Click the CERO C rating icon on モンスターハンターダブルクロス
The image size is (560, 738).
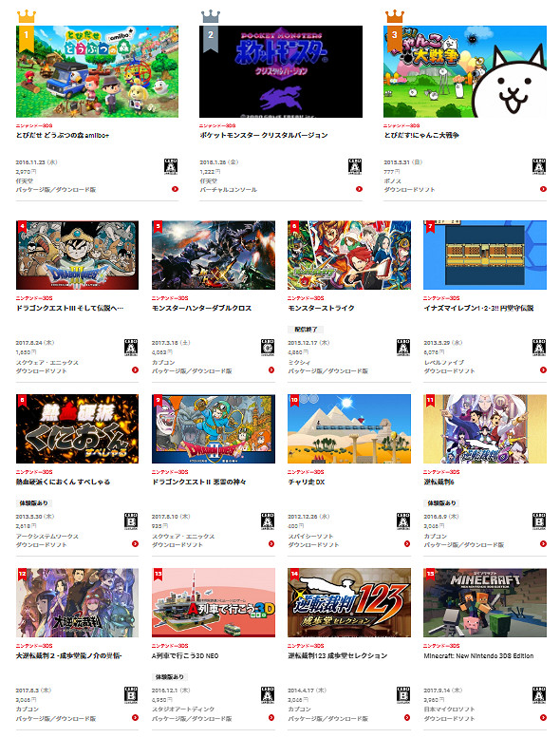tap(268, 347)
